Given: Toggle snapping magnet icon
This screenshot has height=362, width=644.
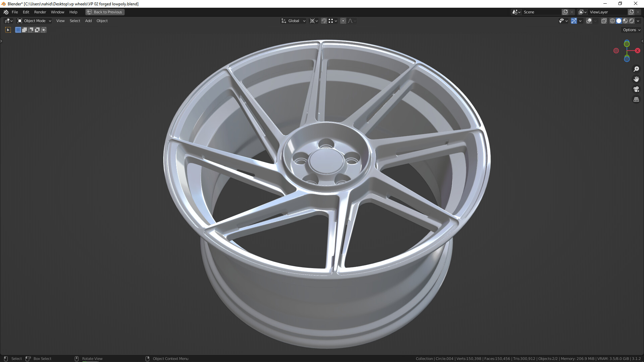Looking at the screenshot, I should 324,21.
